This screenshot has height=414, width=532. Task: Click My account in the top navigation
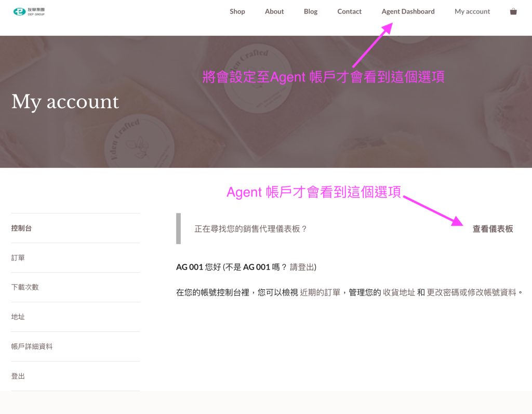[x=472, y=11]
